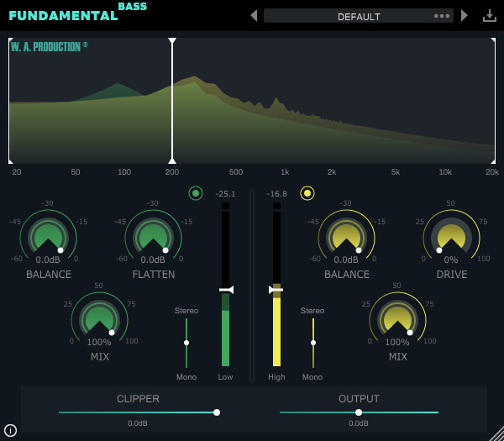Click the crossover bottom triangle handle
This screenshot has height=441, width=504.
[172, 160]
